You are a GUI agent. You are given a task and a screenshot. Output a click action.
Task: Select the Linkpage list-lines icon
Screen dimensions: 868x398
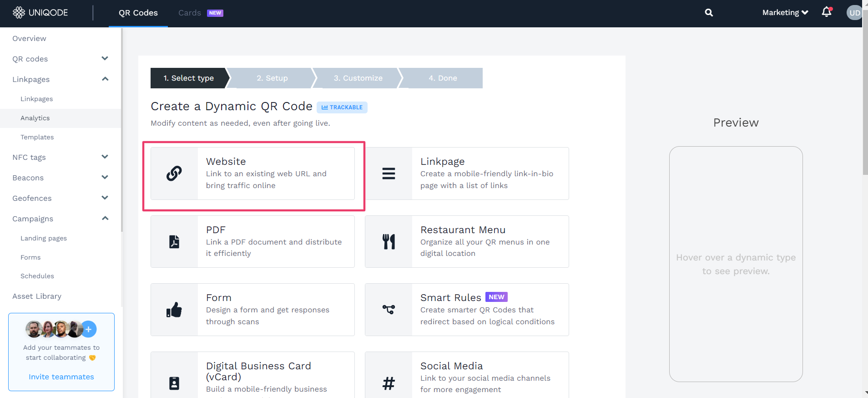pyautogui.click(x=389, y=173)
